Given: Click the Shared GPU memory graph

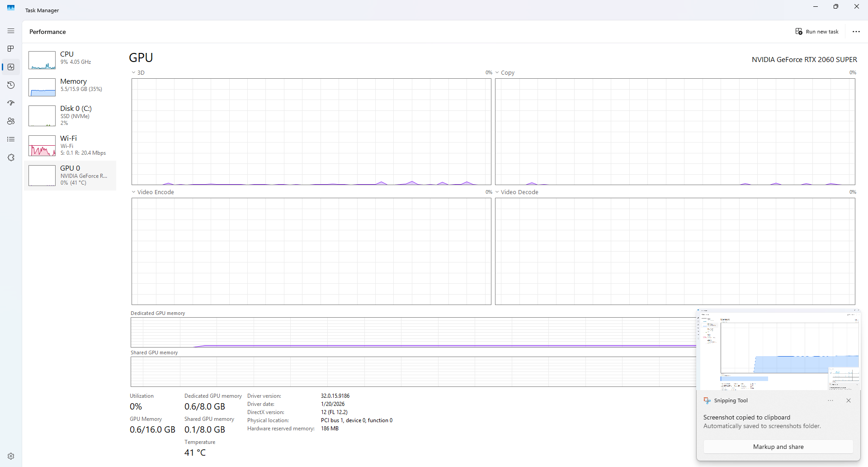Looking at the screenshot, I should (414, 372).
